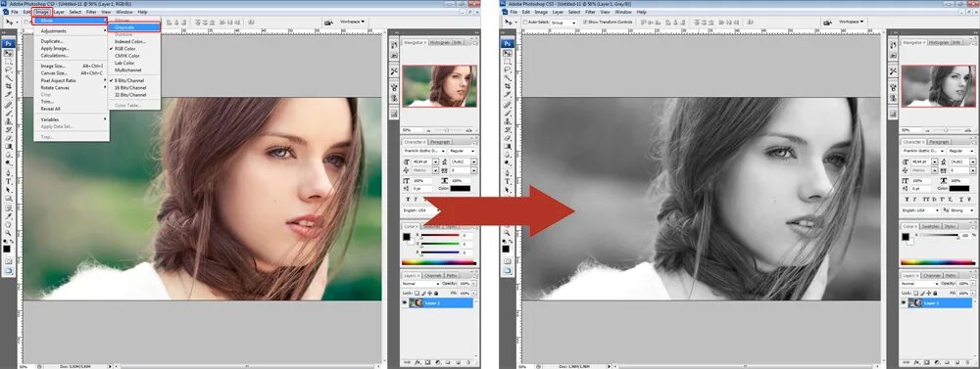Click the Go to Bridge icon beside the Workspace menu in the color-photo window
This screenshot has width=980, height=369.
click(x=328, y=22)
